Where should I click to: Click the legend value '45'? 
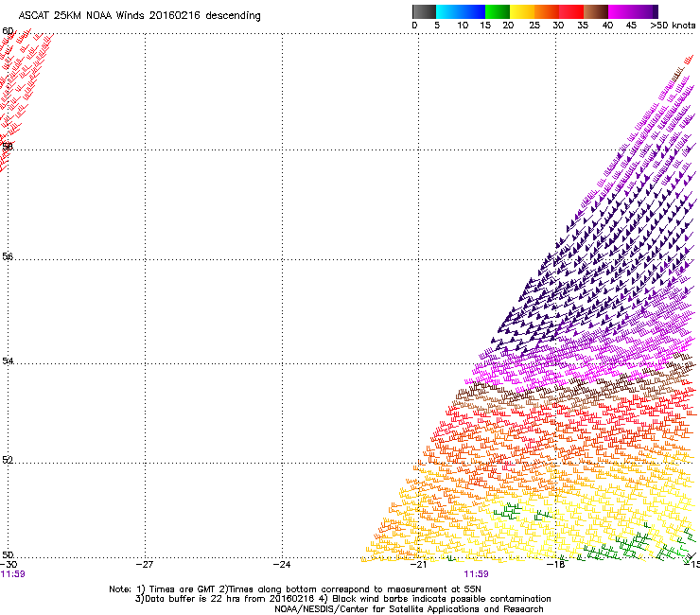click(x=631, y=26)
